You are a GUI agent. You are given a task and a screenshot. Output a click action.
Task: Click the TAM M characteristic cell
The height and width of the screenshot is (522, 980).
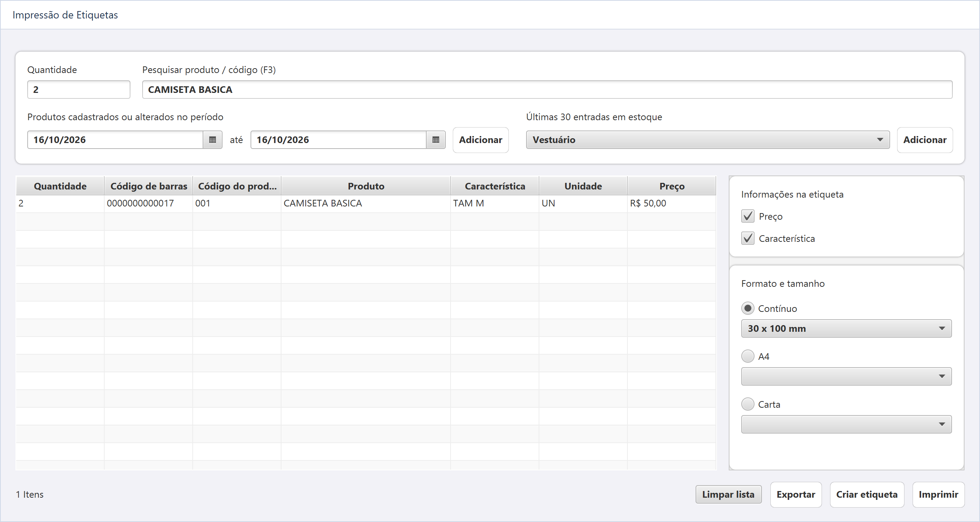point(495,203)
